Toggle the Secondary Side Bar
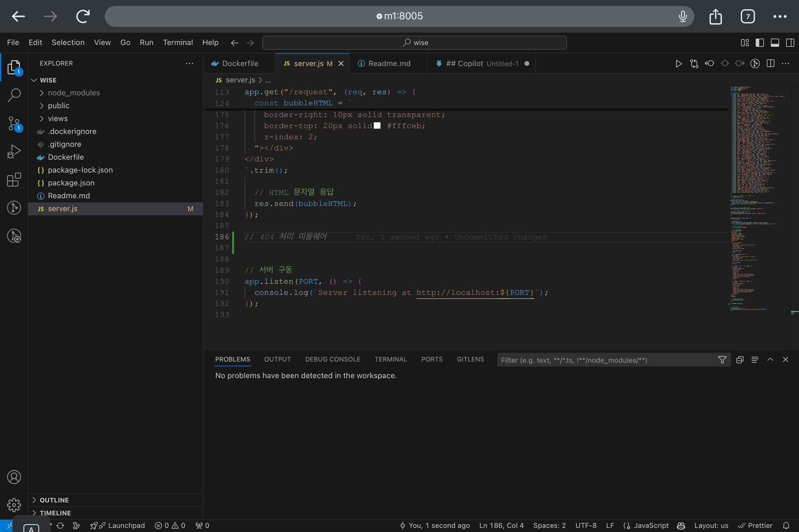Viewport: 799px width, 532px height. [x=790, y=43]
